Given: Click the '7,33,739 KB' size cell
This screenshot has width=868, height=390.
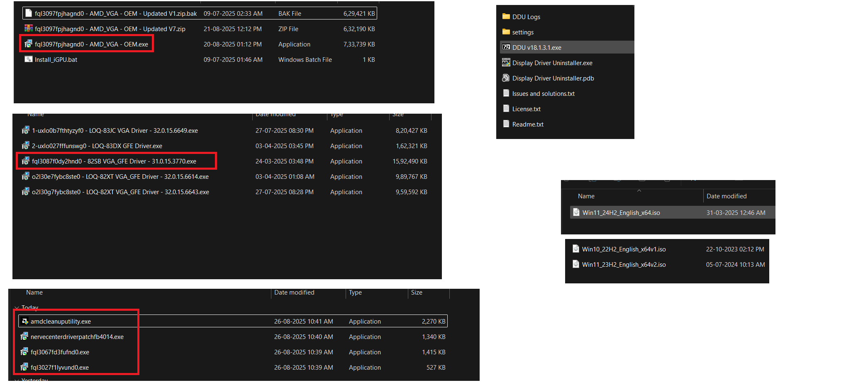Looking at the screenshot, I should (x=359, y=44).
